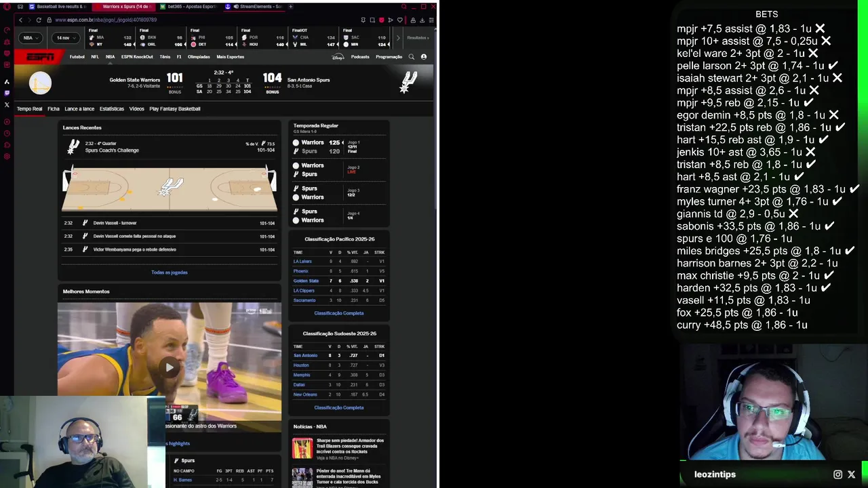Open Play Fantasy Basketball link
This screenshot has height=488, width=868.
point(175,108)
